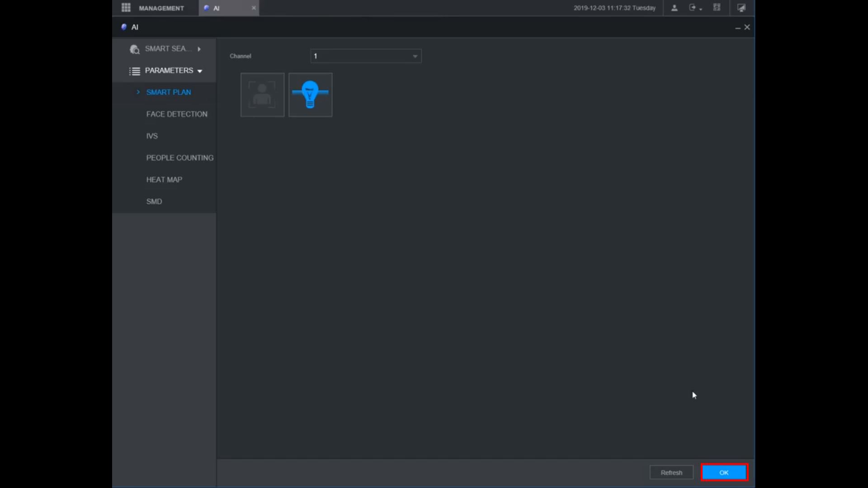Viewport: 868px width, 488px height.
Task: Open the Management grid icon
Action: (x=126, y=8)
